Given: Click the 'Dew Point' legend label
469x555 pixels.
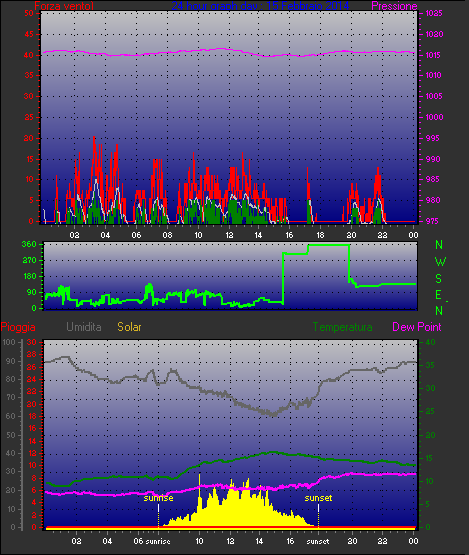Looking at the screenshot, I should coord(417,327).
